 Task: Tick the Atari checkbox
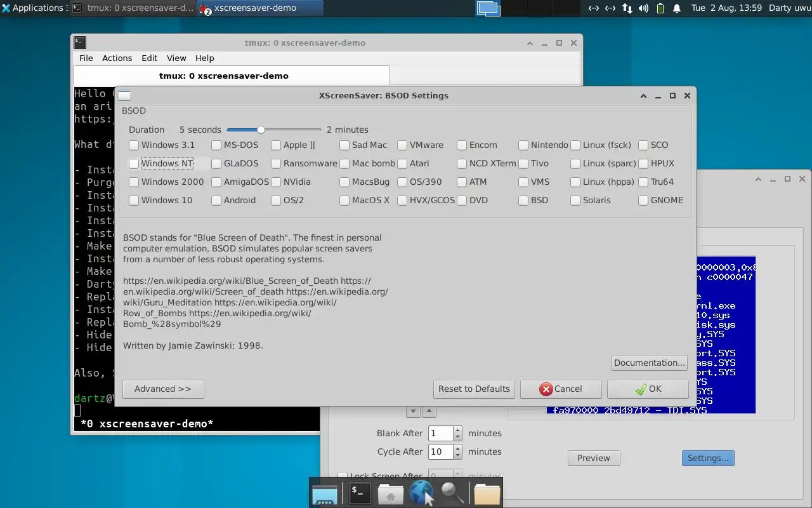pyautogui.click(x=402, y=164)
